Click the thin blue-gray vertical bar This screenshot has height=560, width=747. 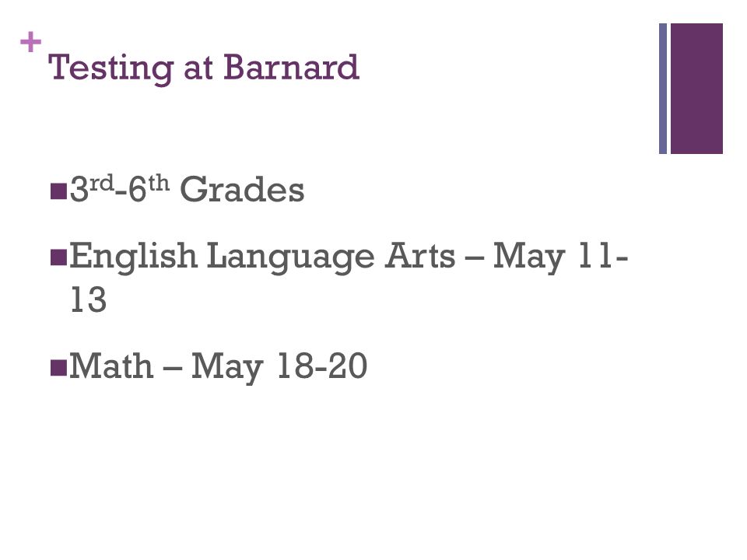pos(663,89)
